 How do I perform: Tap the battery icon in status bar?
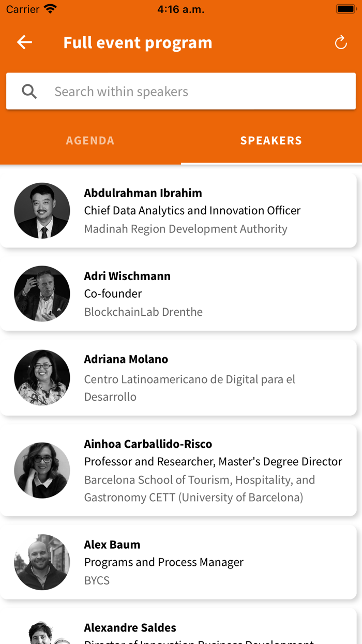tap(345, 9)
